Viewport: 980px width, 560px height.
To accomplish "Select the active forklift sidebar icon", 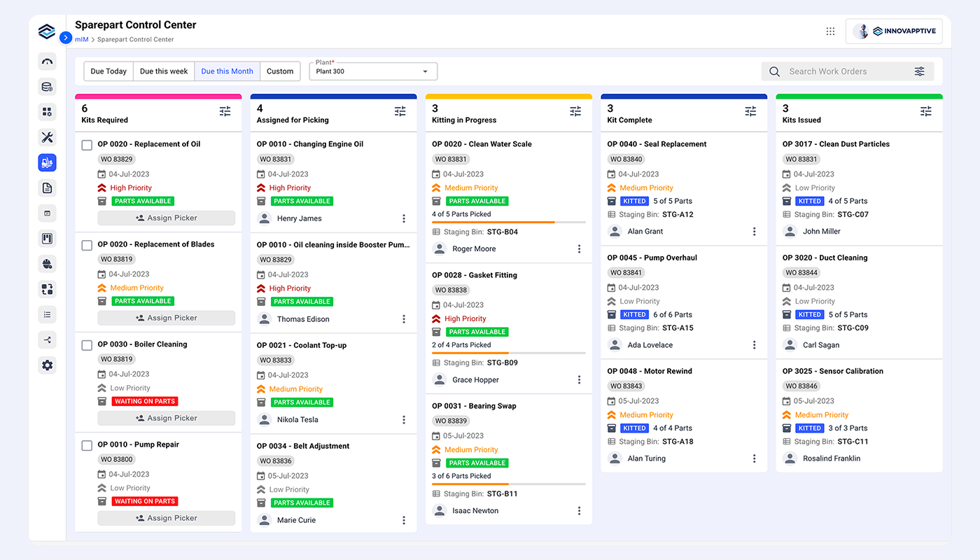I will tap(47, 163).
